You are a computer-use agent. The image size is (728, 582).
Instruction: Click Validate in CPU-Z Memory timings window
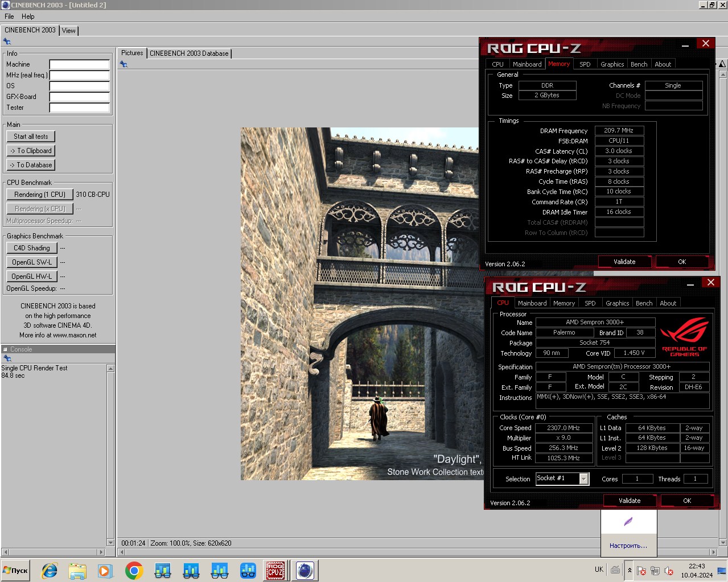[x=624, y=262]
